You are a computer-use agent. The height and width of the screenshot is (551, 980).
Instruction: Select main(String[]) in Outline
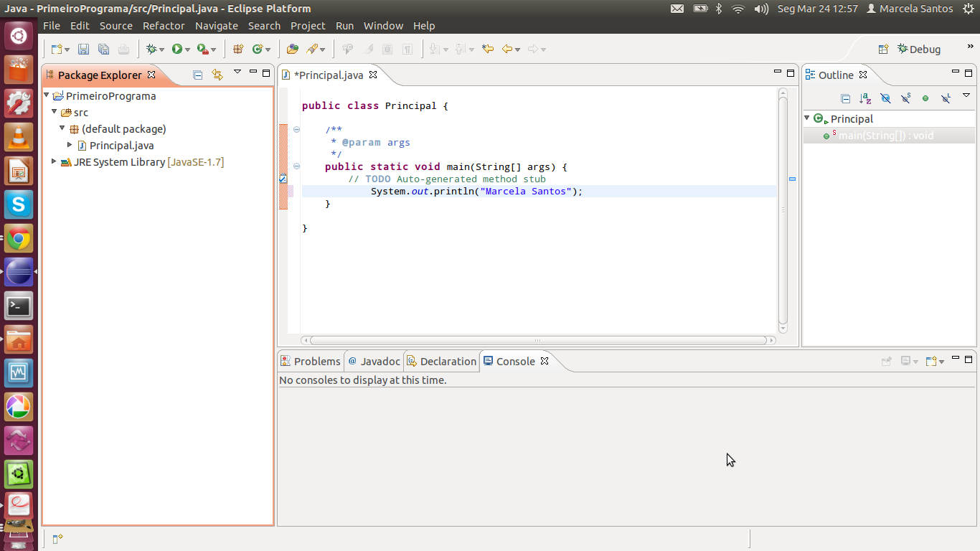[886, 136]
